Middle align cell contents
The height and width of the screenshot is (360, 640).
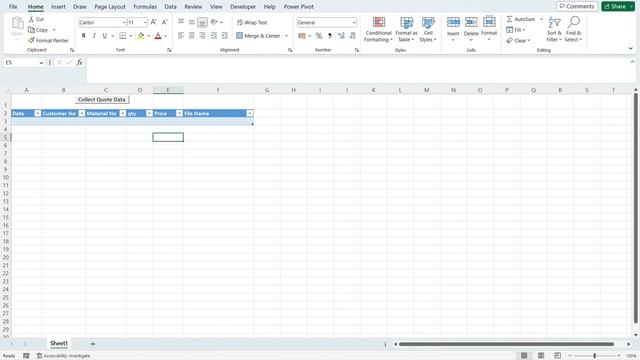click(191, 22)
